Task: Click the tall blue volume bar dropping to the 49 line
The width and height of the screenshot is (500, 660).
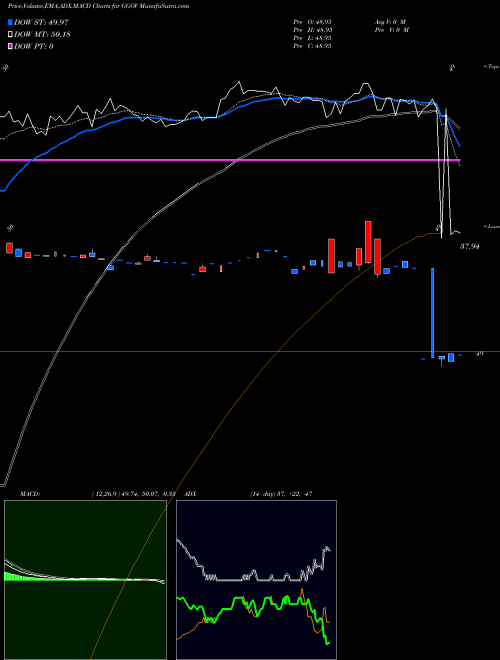Action: (x=432, y=313)
